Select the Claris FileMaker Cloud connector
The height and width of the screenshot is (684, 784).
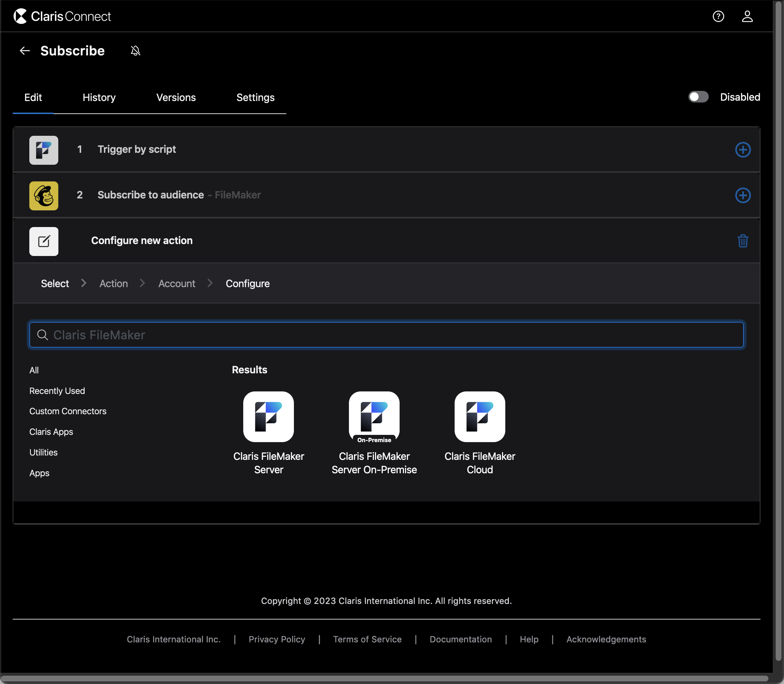[480, 417]
